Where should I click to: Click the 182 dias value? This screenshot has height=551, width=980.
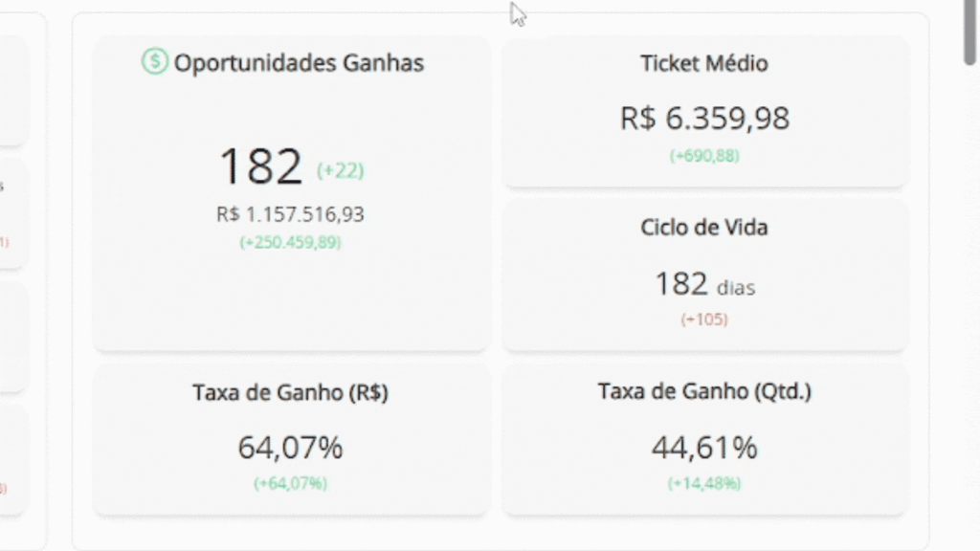(704, 284)
